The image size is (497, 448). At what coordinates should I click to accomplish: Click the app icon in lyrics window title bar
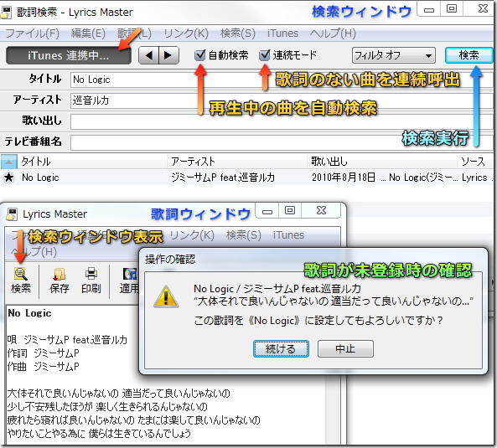[x=12, y=214]
